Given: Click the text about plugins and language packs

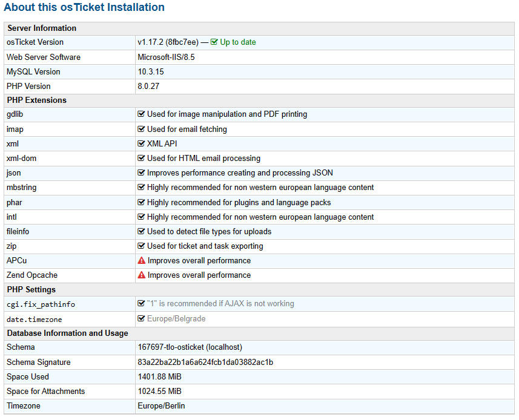Looking at the screenshot, I should (239, 202).
